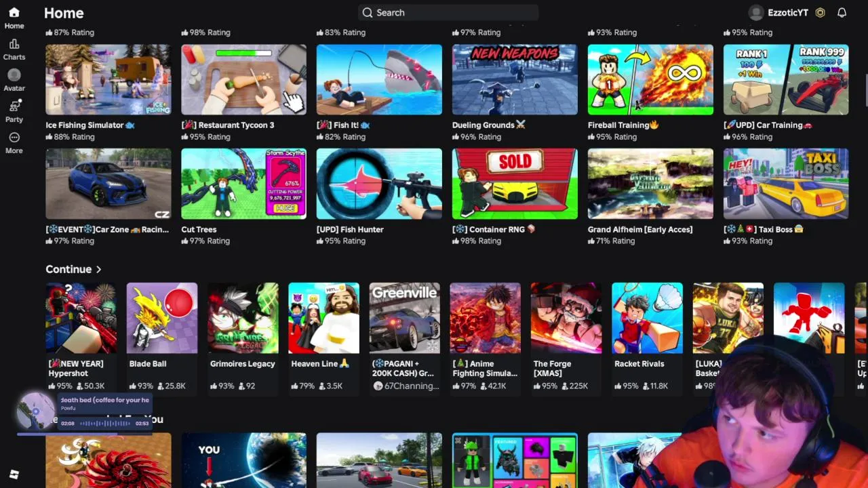Click 88% Rating under Ice Fishing Simulator
Viewport: 868px width, 488px height.
pyautogui.click(x=70, y=137)
